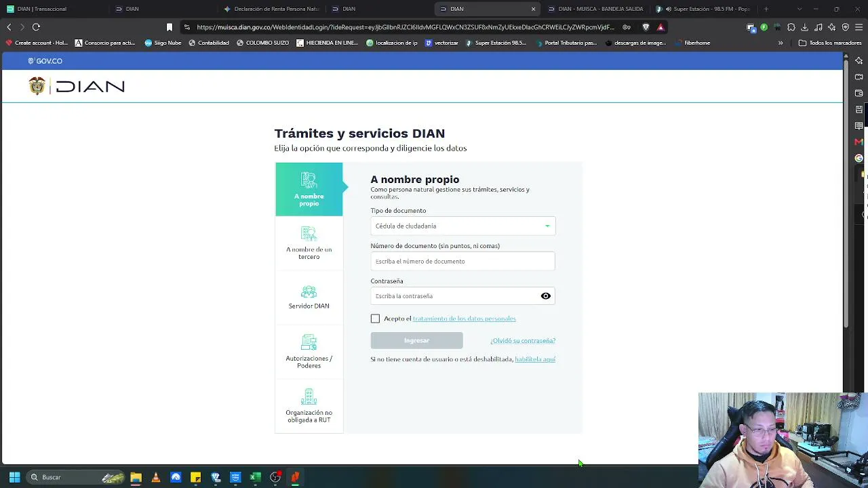The height and width of the screenshot is (488, 868).
Task: Open 'COLOMBO SUIZO' bookmark
Action: pos(262,43)
